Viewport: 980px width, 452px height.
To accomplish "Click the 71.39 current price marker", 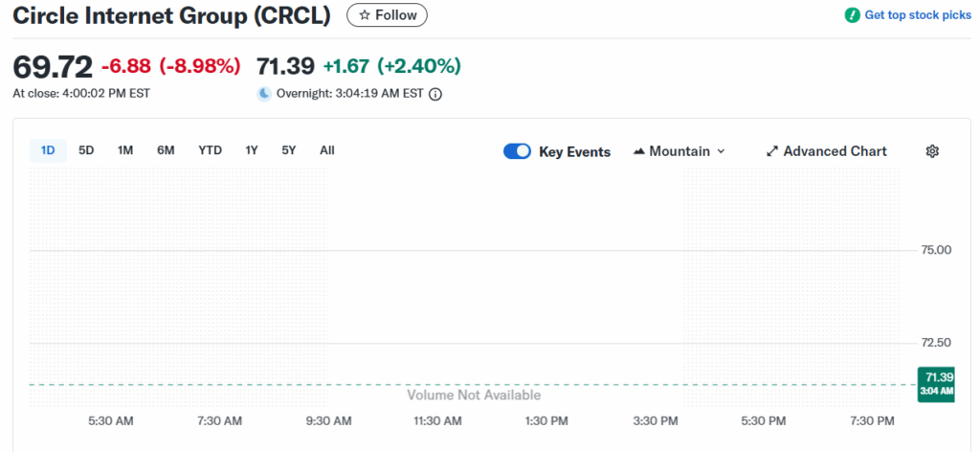I will coord(935,383).
